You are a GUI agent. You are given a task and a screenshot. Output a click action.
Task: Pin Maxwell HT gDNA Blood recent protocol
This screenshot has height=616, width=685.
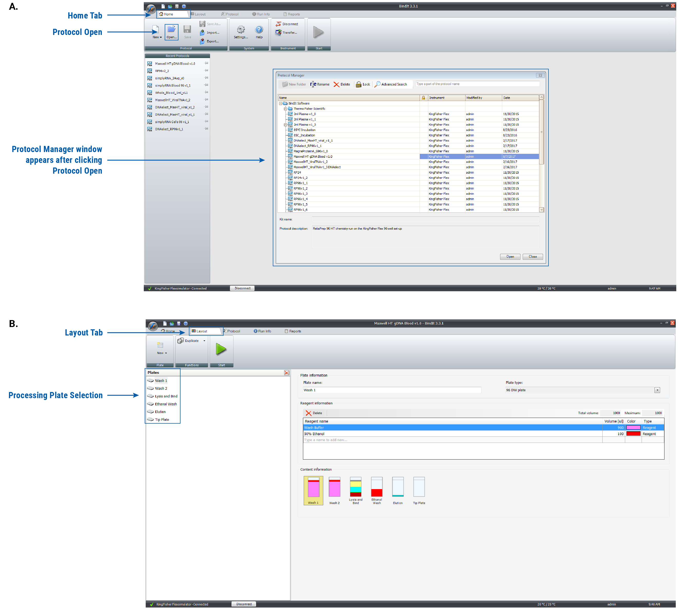(x=206, y=63)
